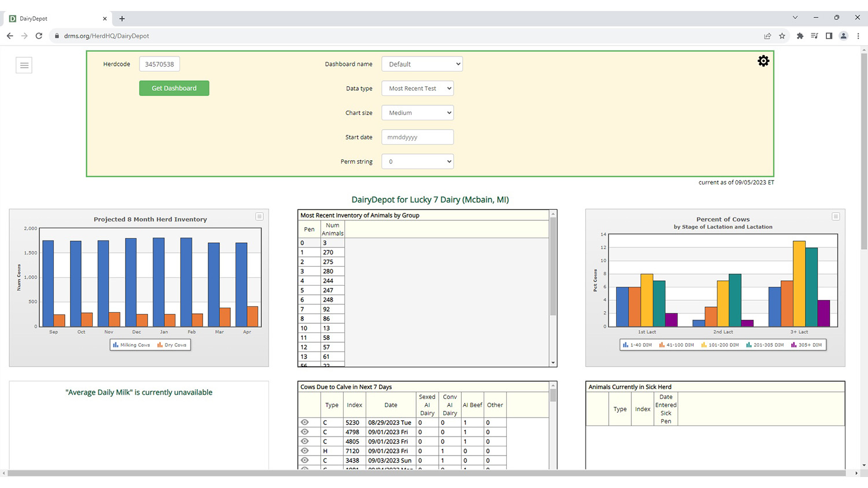Open the hamburger side menu

[x=24, y=65]
